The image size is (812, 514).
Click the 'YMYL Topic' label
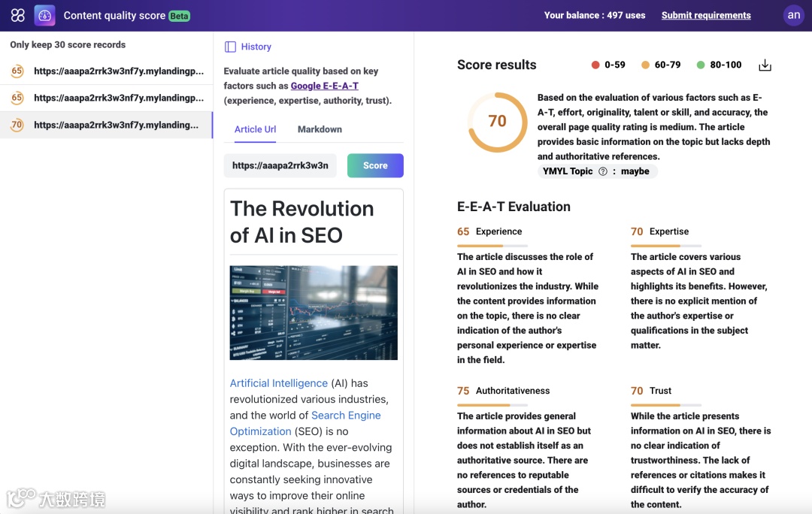tap(568, 171)
